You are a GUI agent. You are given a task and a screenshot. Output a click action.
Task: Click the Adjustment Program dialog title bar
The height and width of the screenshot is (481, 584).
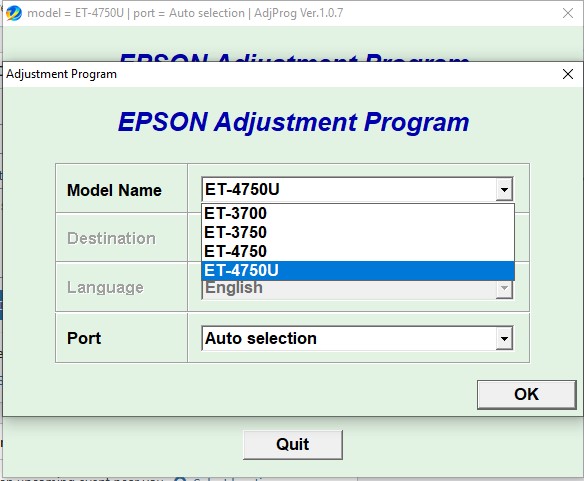[x=279, y=74]
